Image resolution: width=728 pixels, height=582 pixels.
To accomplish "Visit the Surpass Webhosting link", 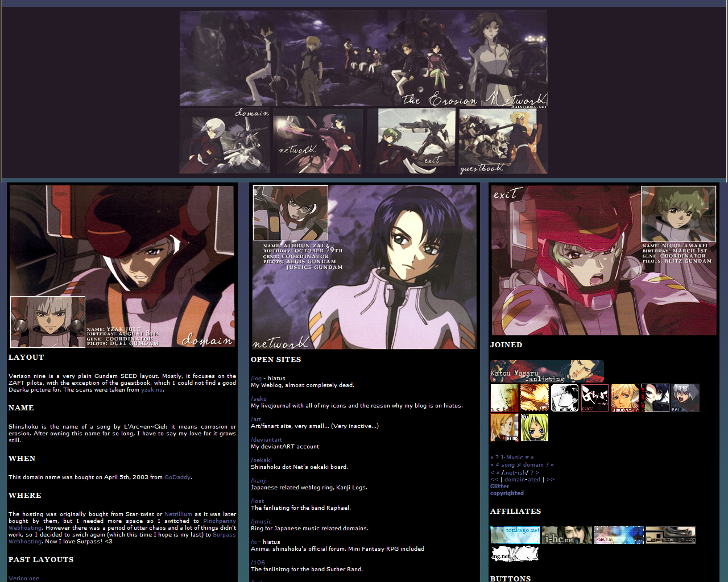I will 224,535.
